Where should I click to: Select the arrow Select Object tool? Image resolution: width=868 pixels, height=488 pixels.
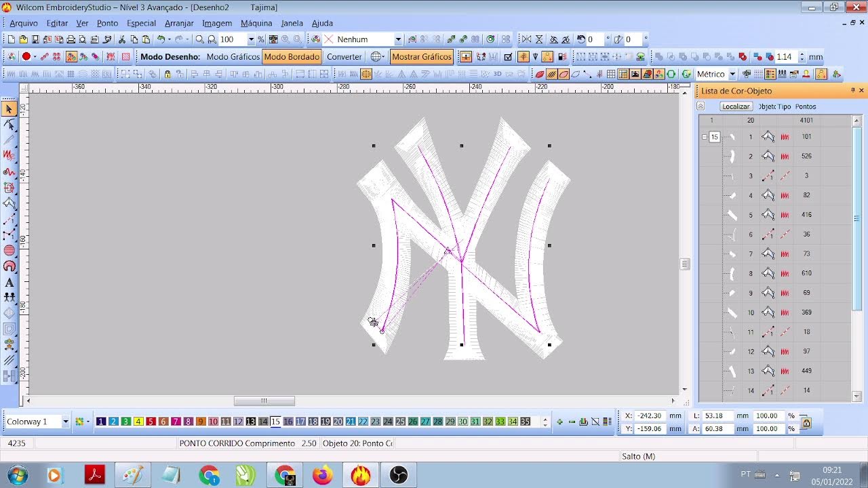(x=9, y=108)
